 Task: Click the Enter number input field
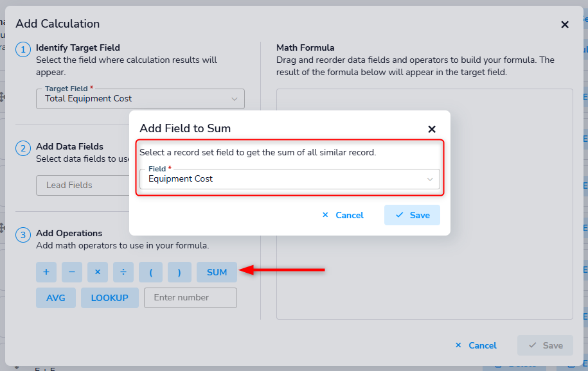(190, 298)
